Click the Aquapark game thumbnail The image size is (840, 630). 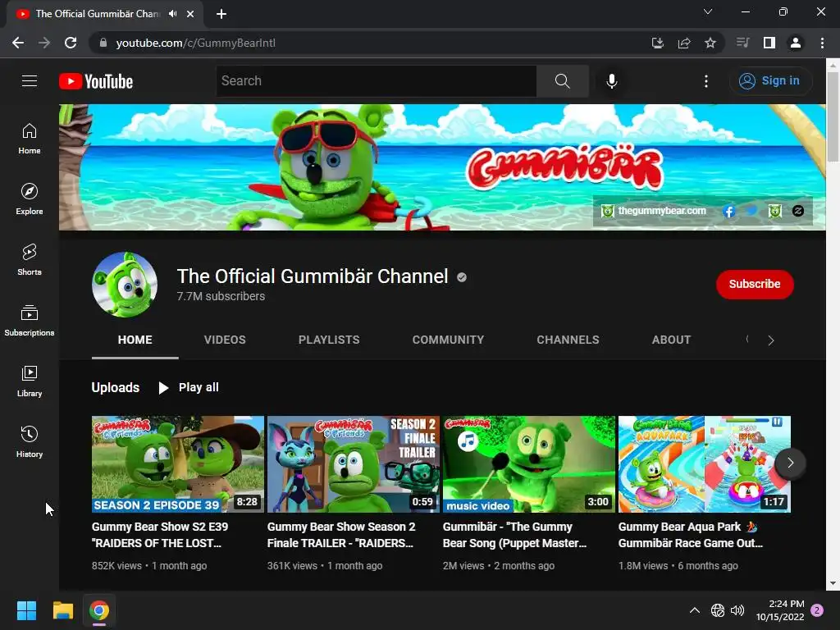tap(705, 464)
